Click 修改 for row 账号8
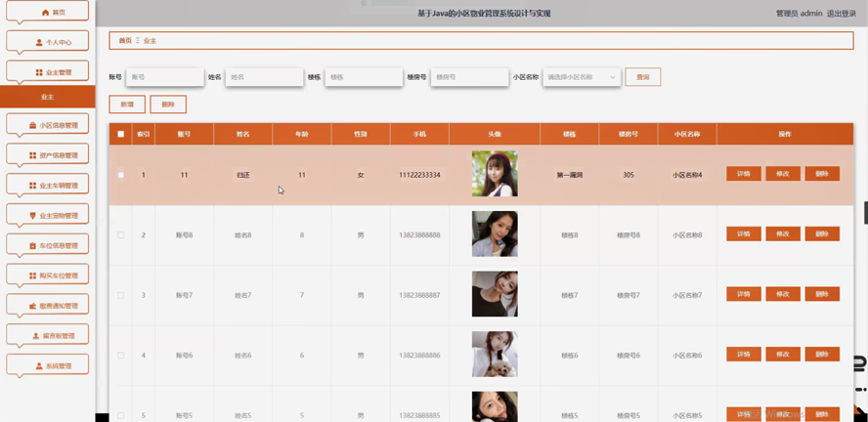This screenshot has height=422, width=868. [783, 233]
